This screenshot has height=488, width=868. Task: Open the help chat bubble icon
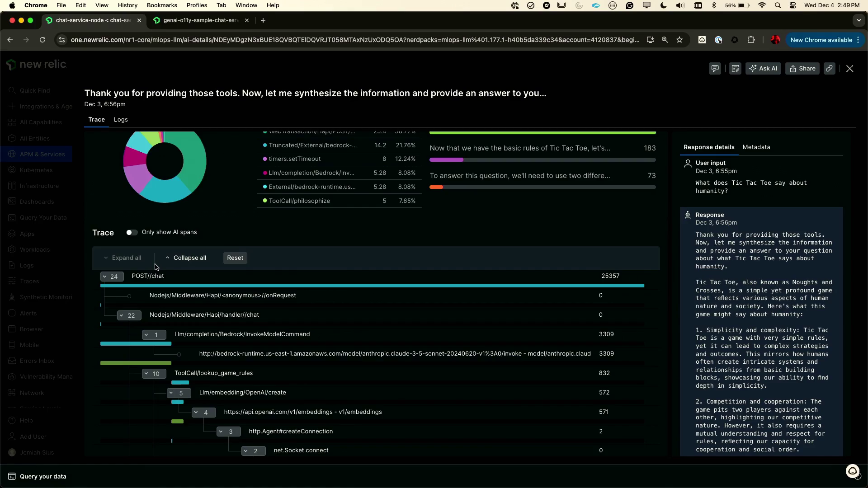click(853, 472)
